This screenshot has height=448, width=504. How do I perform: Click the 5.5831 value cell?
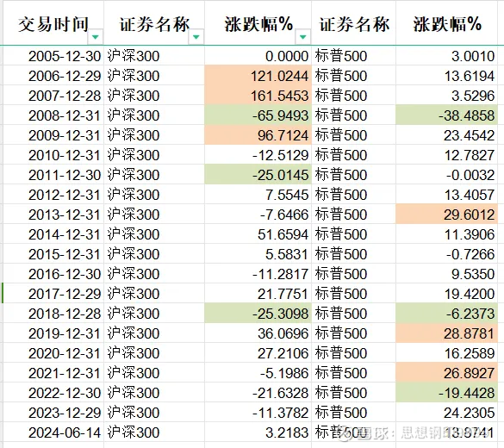point(258,254)
